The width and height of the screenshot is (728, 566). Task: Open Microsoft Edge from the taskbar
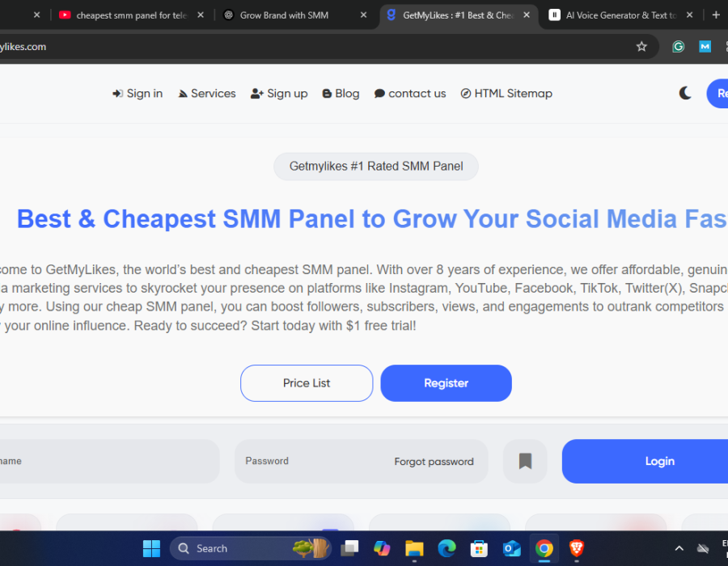point(447,548)
